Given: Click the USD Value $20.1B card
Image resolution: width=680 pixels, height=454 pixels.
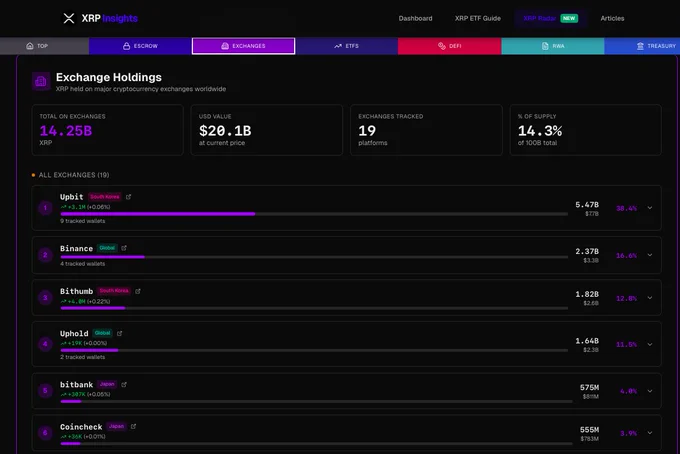Looking at the screenshot, I should 267,130.
